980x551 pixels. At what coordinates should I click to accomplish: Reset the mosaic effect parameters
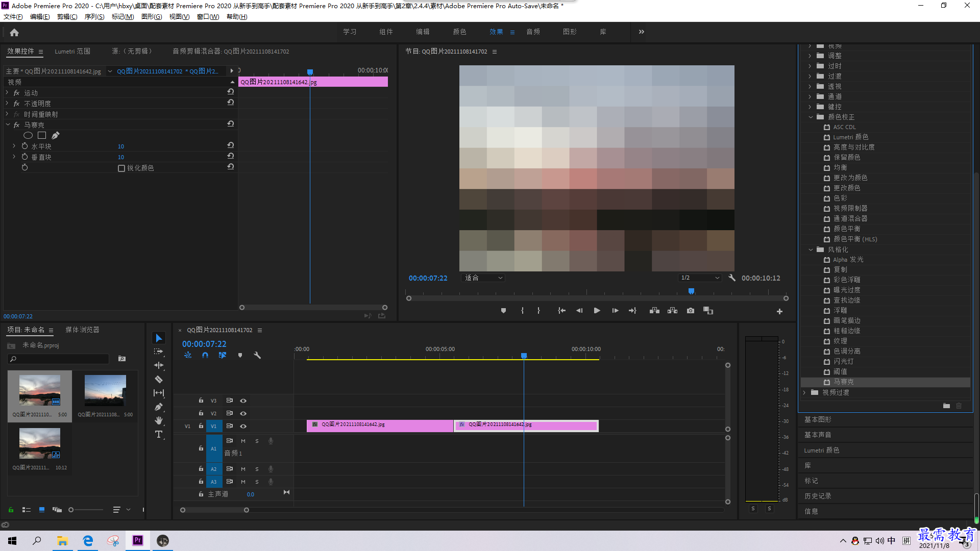(231, 124)
